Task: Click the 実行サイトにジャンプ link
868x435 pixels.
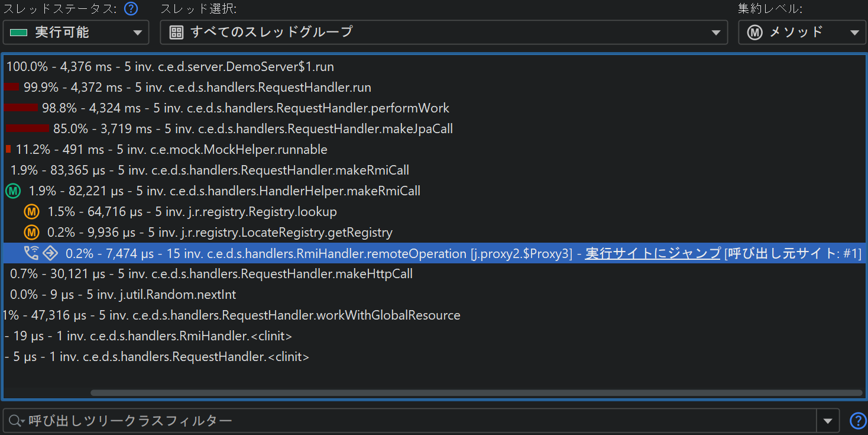Action: click(652, 253)
